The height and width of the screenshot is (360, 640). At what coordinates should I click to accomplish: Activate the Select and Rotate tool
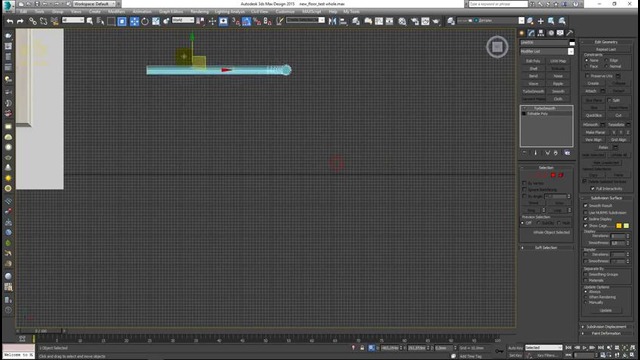tap(145, 21)
